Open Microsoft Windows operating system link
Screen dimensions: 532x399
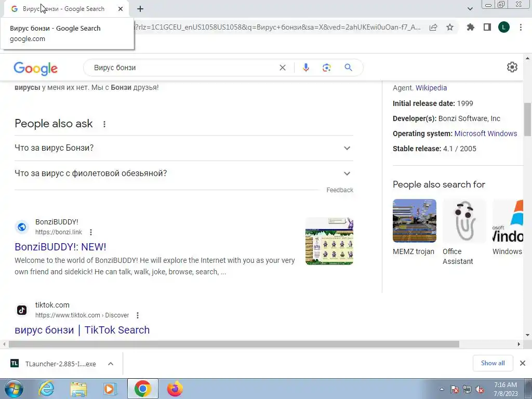[x=486, y=134]
